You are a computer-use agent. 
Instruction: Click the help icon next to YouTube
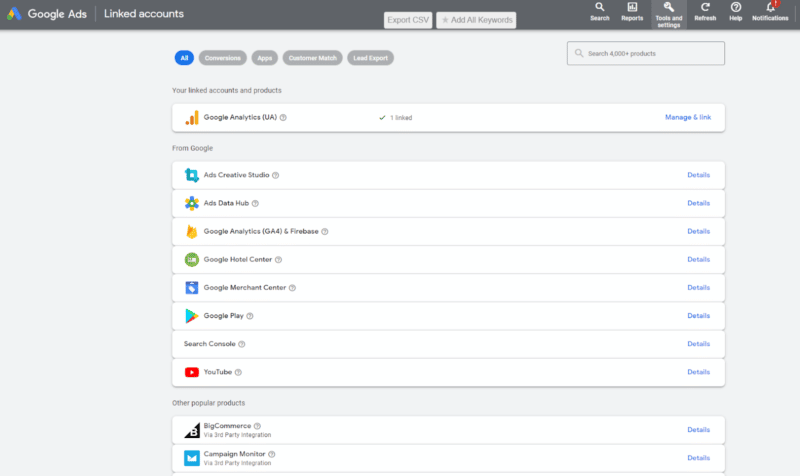239,372
